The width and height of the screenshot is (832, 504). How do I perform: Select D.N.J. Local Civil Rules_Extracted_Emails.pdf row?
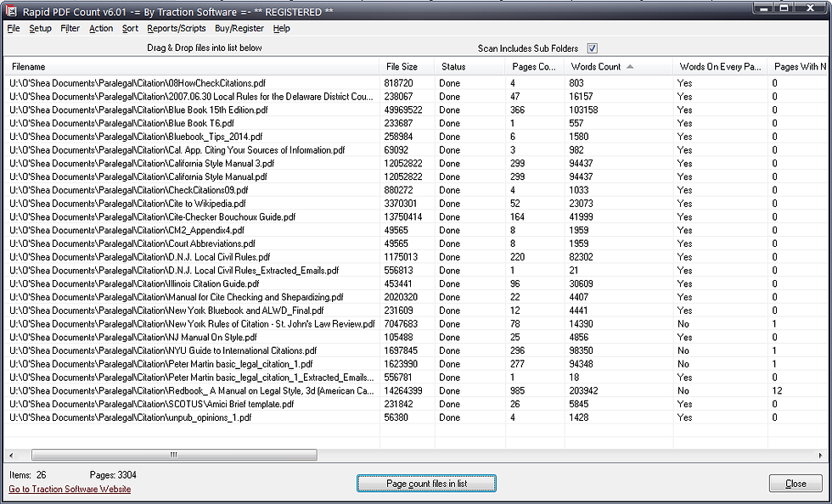click(415, 271)
